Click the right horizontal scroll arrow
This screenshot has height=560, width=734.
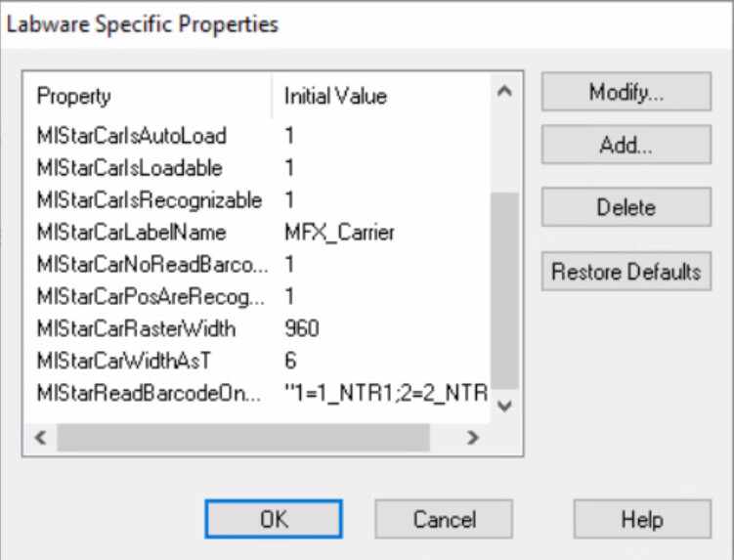473,437
